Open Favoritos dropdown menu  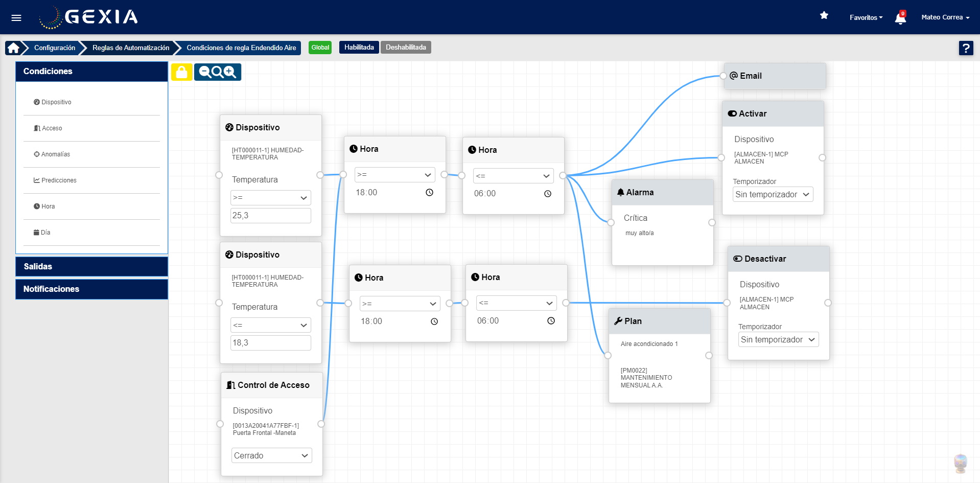pos(866,17)
